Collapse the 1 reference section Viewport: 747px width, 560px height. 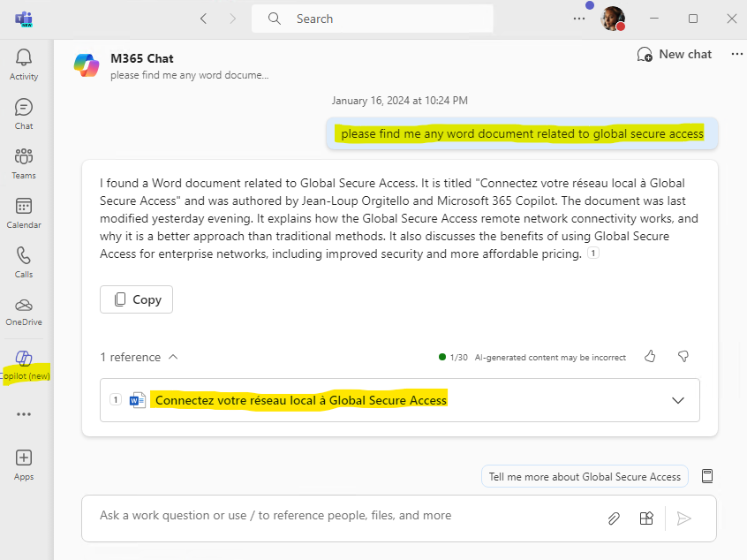[x=139, y=357]
